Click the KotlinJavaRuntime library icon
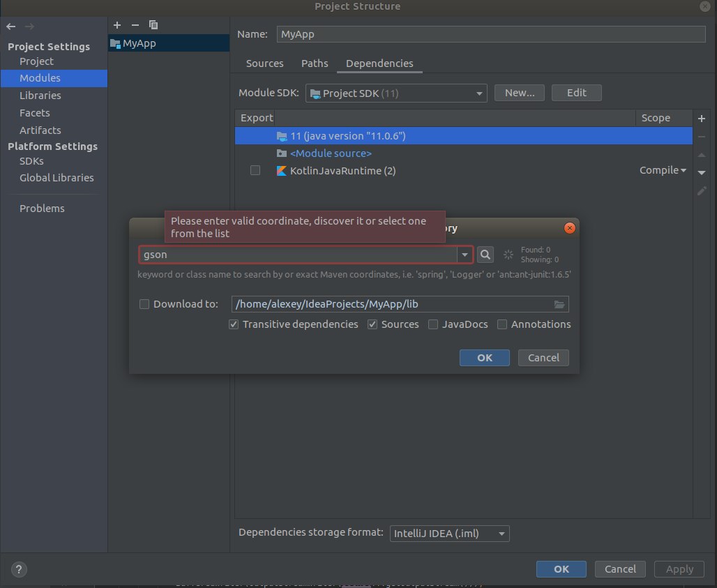717x588 pixels. [282, 171]
